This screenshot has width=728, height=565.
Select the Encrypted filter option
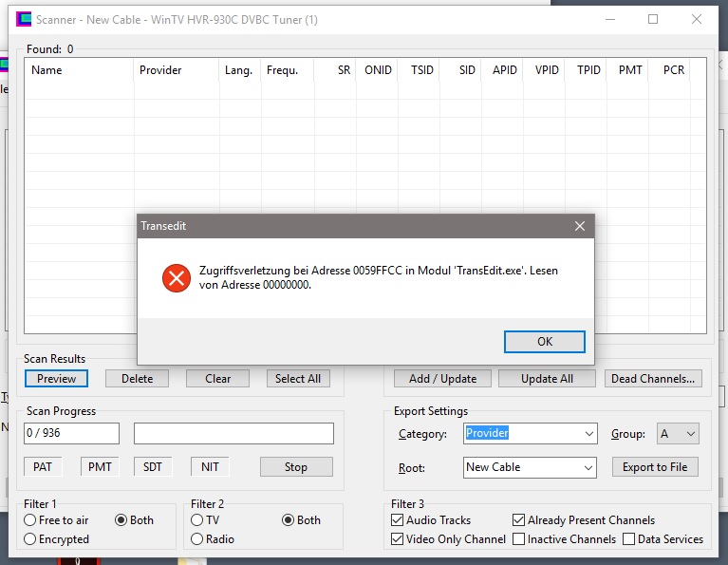tap(31, 539)
